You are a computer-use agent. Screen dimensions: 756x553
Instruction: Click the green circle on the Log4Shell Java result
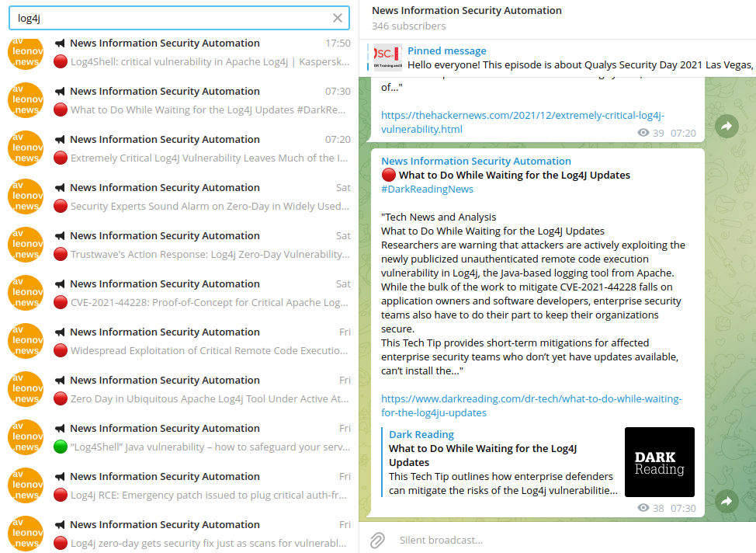click(61, 447)
